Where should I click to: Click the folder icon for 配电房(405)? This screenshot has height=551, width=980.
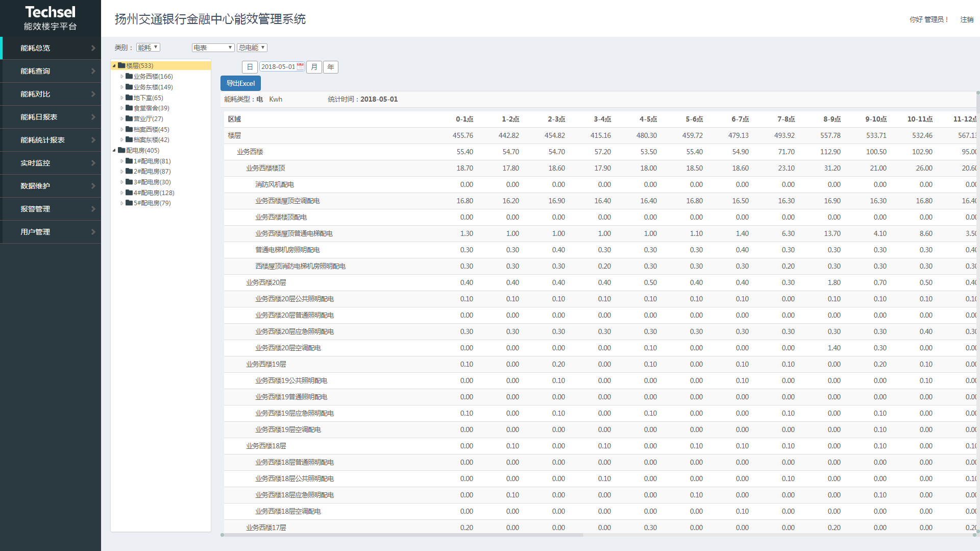point(121,150)
